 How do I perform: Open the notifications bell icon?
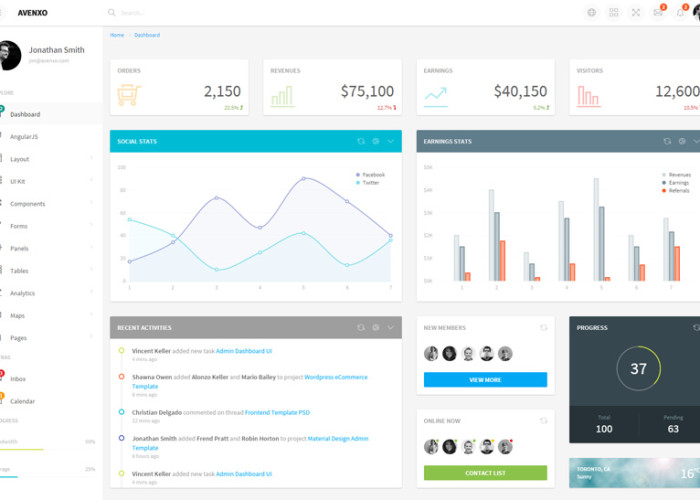681,12
